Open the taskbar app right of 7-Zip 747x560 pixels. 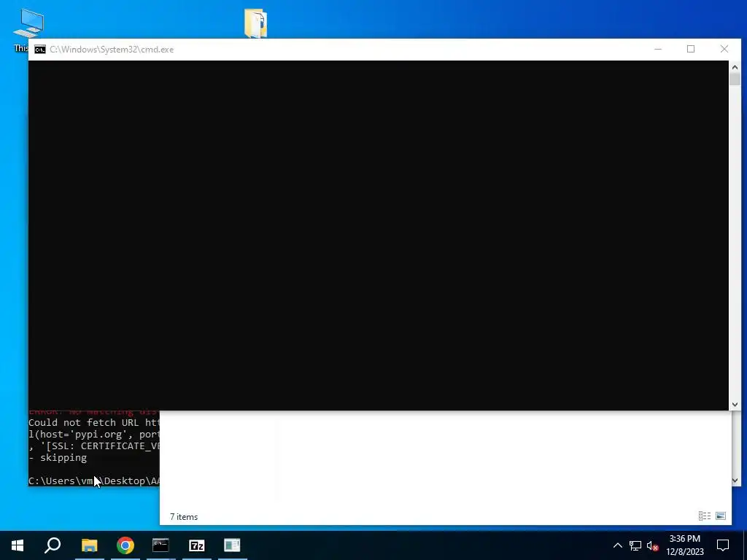[233, 545]
